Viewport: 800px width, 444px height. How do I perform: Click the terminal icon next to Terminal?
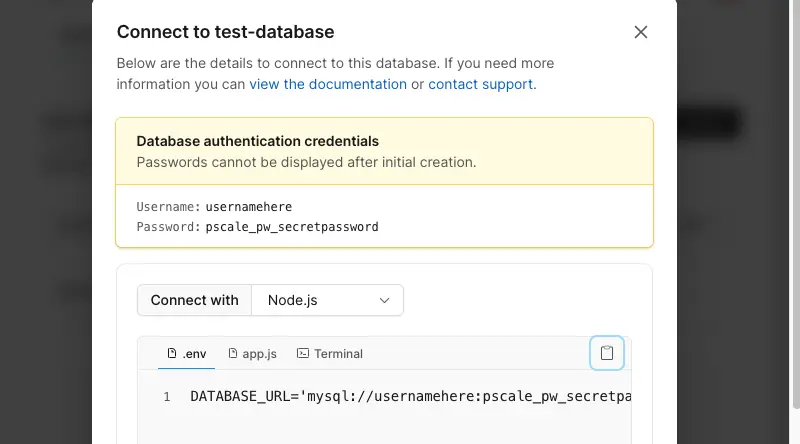[x=303, y=354]
